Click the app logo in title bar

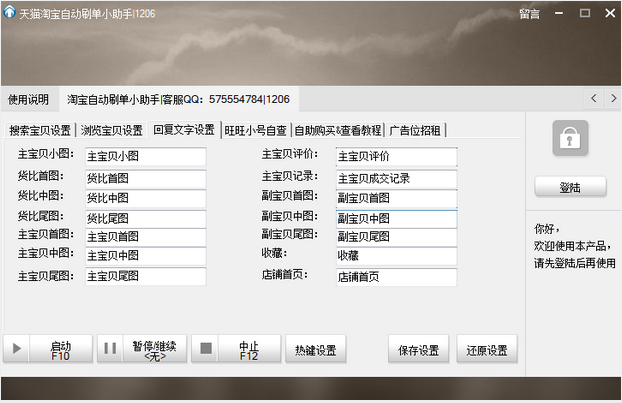pos(10,12)
